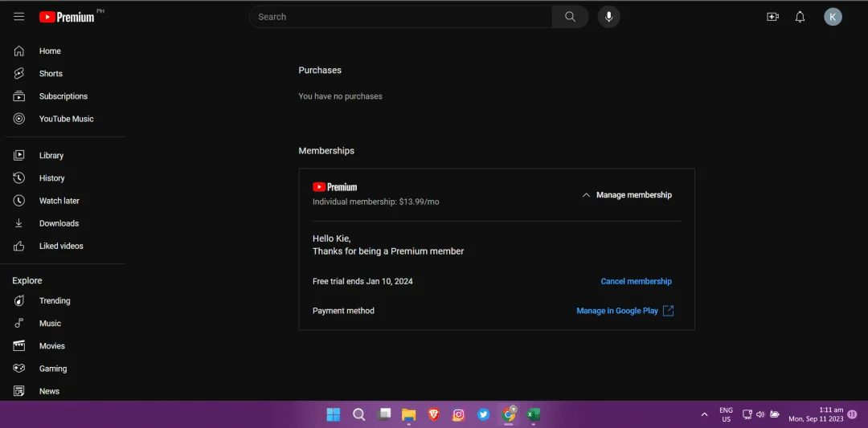Click Manage in Google Play link

pos(617,311)
